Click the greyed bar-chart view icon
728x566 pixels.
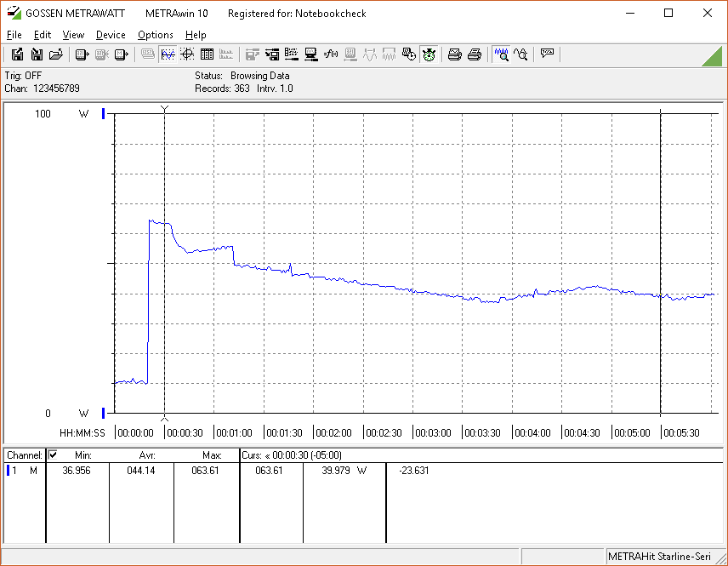226,54
